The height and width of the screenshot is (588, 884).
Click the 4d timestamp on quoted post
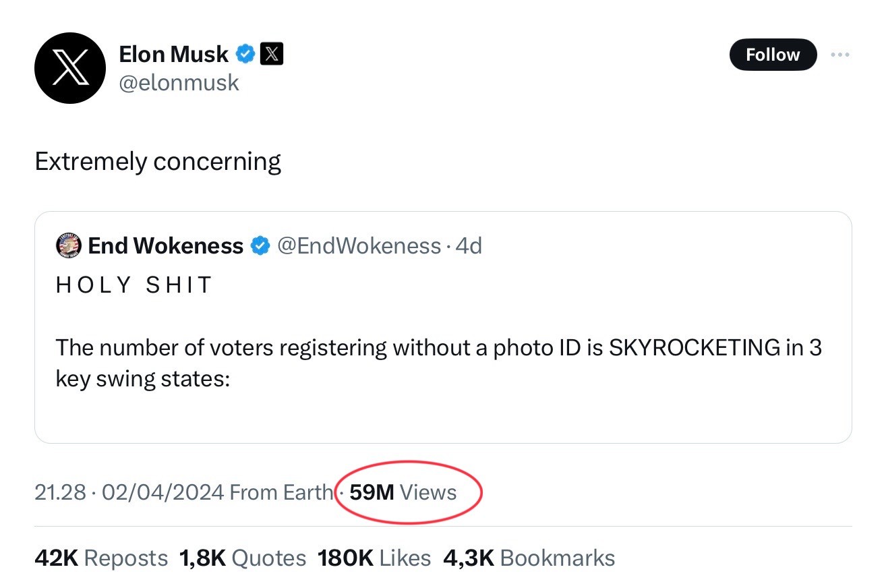[x=469, y=246]
